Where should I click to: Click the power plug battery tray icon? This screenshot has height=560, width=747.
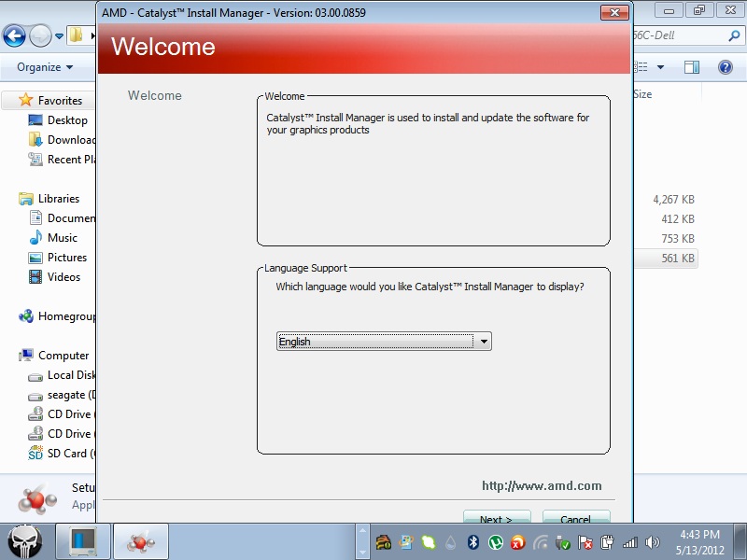tap(608, 542)
